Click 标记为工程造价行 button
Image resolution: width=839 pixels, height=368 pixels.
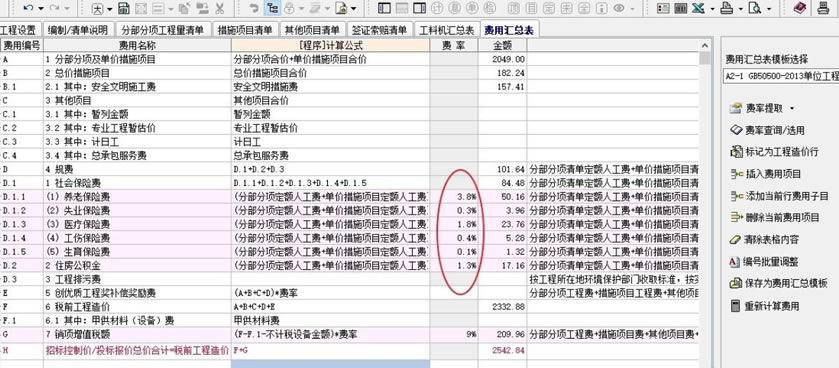(774, 152)
